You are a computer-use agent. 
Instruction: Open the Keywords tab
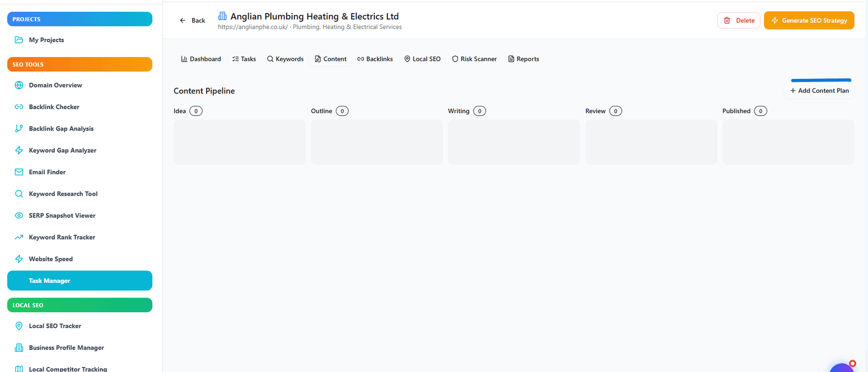pyautogui.click(x=285, y=59)
